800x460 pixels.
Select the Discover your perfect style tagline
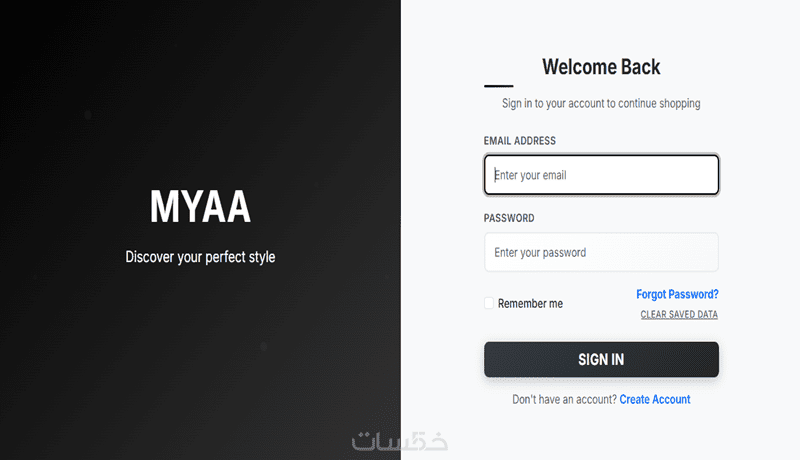(200, 257)
